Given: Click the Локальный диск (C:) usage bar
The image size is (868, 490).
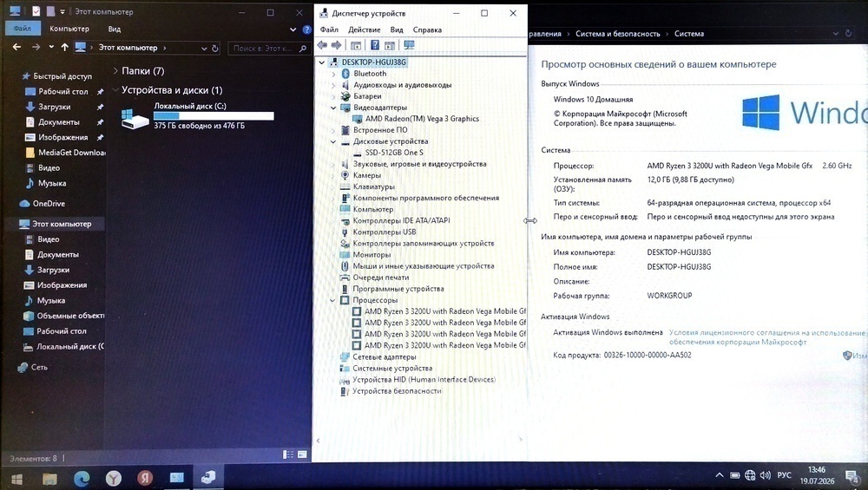Looking at the screenshot, I should (214, 116).
